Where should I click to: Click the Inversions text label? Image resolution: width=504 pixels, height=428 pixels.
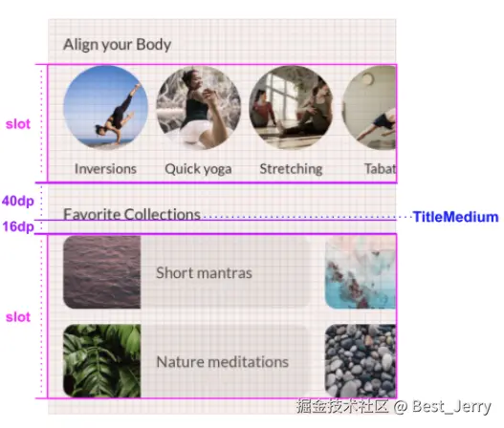pos(105,169)
